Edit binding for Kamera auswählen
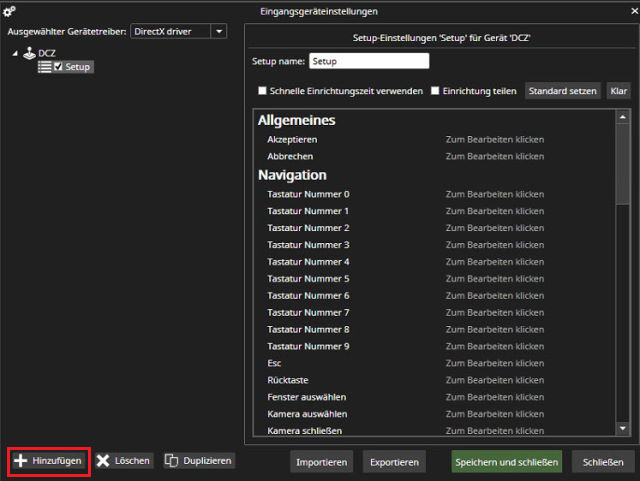This screenshot has height=481, width=640. pyautogui.click(x=495, y=414)
